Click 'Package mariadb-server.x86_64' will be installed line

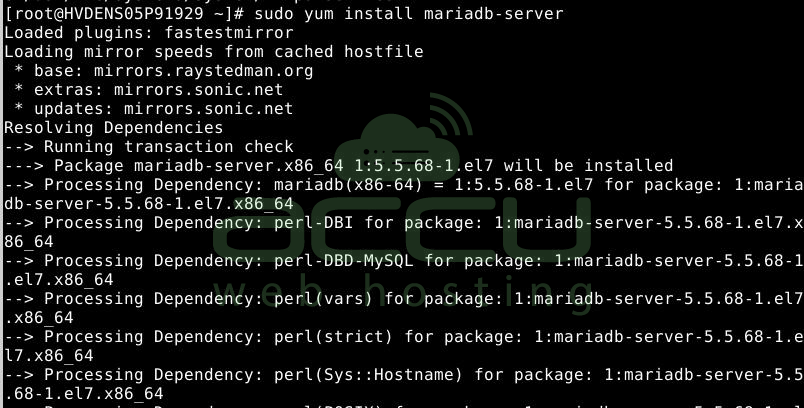coord(363,166)
